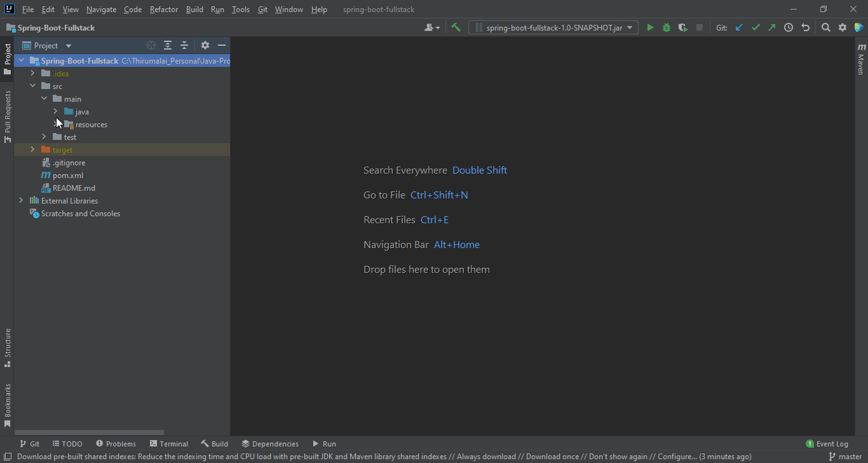Open the Window menu
The width and height of the screenshot is (868, 463).
pos(289,10)
